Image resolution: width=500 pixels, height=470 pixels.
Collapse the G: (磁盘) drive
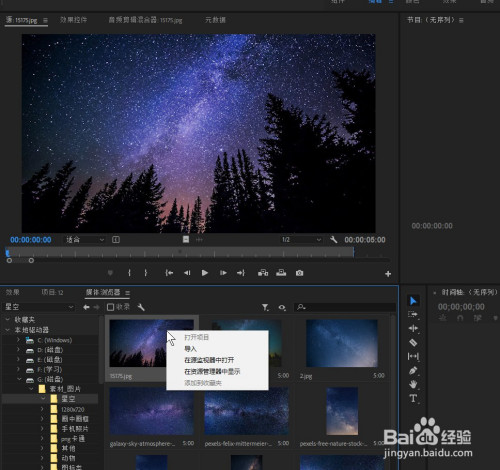pos(19,379)
